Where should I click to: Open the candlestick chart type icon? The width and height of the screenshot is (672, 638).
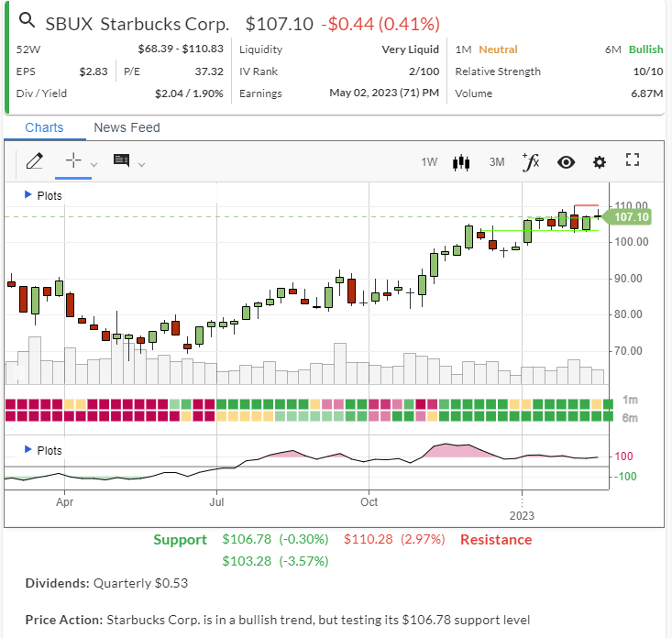point(461,162)
